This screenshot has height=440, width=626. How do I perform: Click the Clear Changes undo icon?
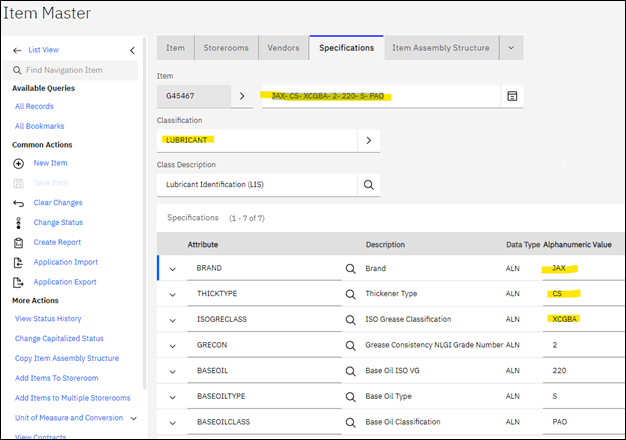(18, 203)
